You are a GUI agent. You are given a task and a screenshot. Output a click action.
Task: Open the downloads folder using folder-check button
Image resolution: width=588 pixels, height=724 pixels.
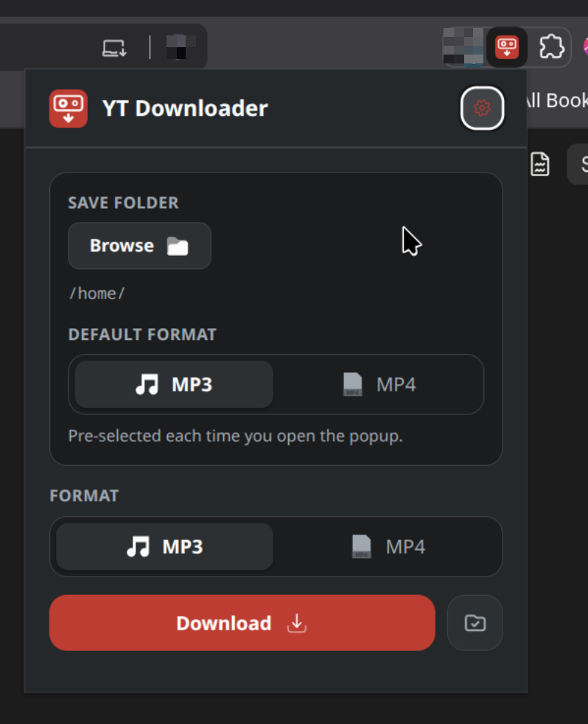475,623
